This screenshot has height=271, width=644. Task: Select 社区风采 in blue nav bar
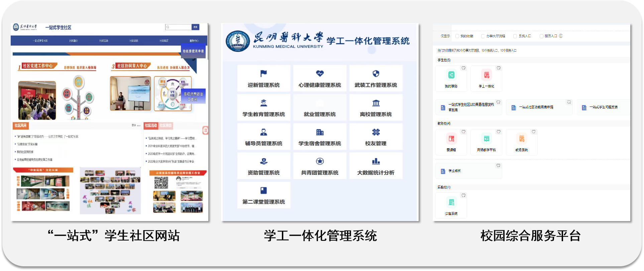(x=164, y=41)
